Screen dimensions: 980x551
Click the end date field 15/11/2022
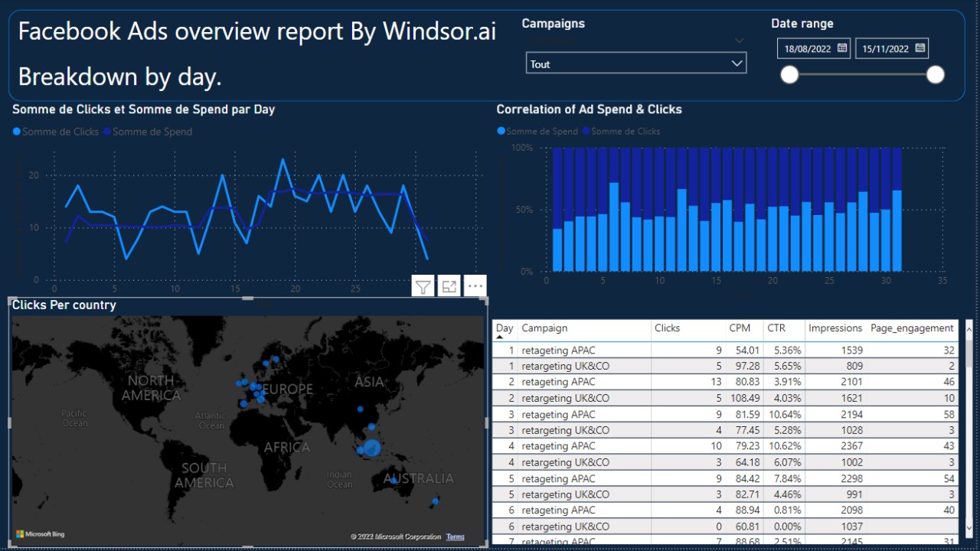click(885, 49)
